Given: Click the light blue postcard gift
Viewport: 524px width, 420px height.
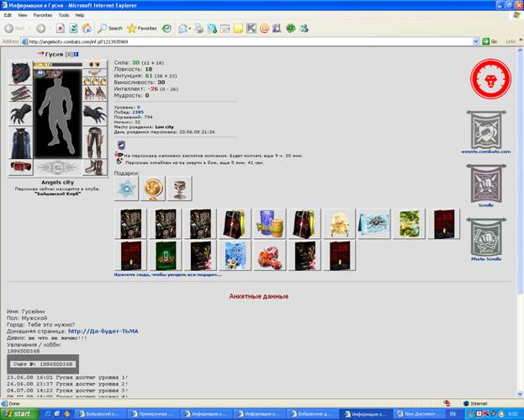Looking at the screenshot, I should 374,224.
